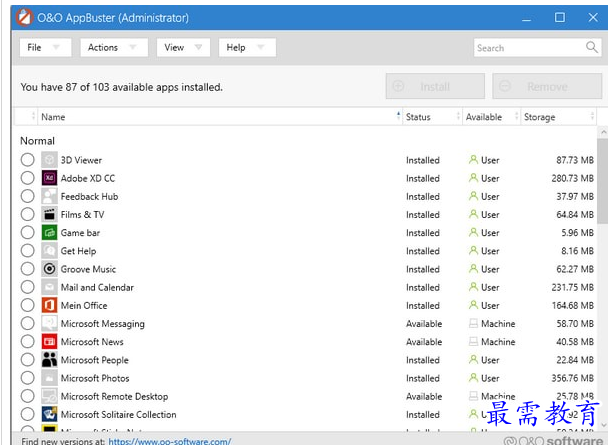Maximize the AppBuster window

pyautogui.click(x=560, y=17)
